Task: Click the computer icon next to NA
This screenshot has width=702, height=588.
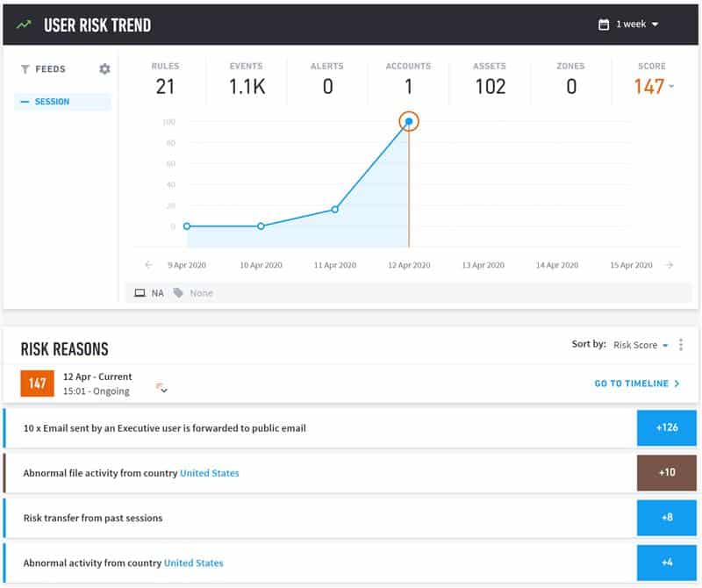Action: coord(140,292)
